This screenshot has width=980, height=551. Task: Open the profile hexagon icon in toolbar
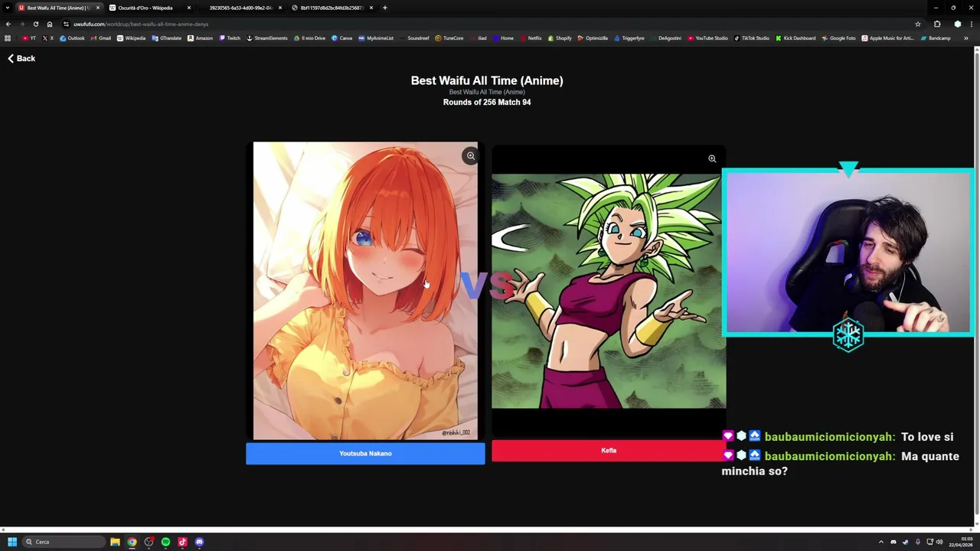coord(957,24)
